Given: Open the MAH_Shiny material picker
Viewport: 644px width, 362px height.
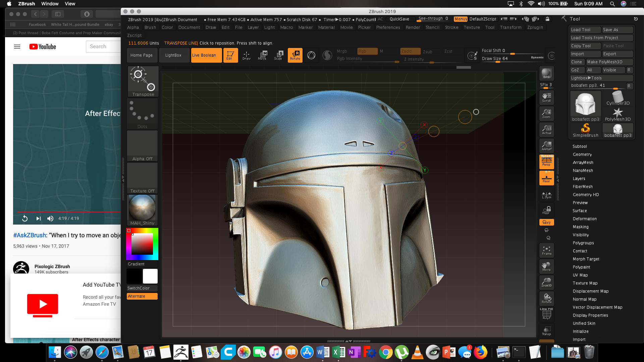Looking at the screenshot, I should point(142,210).
